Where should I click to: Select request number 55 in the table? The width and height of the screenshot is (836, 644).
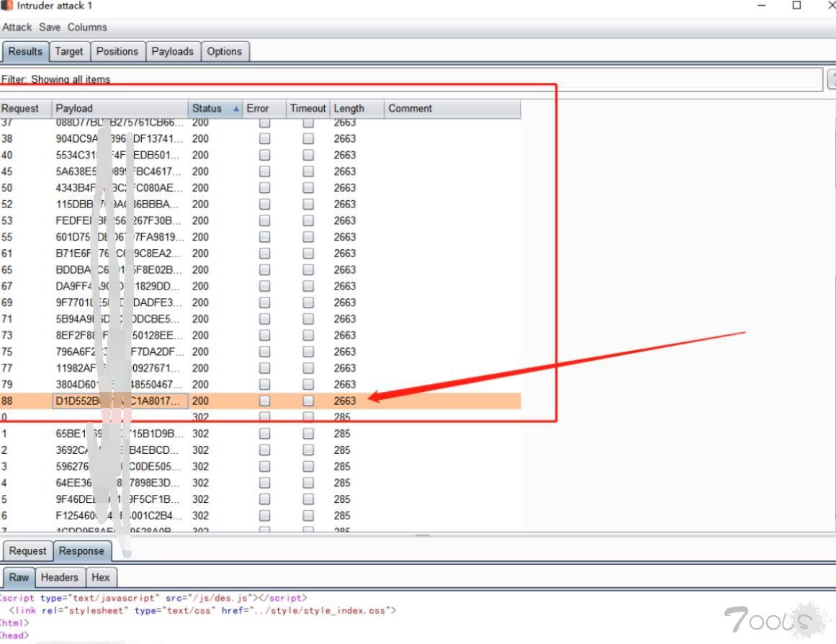pos(7,237)
